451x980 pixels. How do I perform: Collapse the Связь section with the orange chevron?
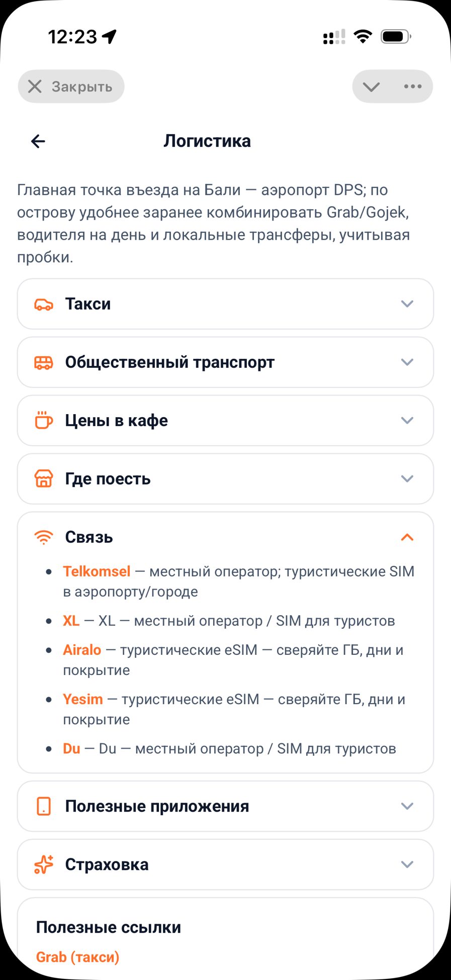(407, 537)
